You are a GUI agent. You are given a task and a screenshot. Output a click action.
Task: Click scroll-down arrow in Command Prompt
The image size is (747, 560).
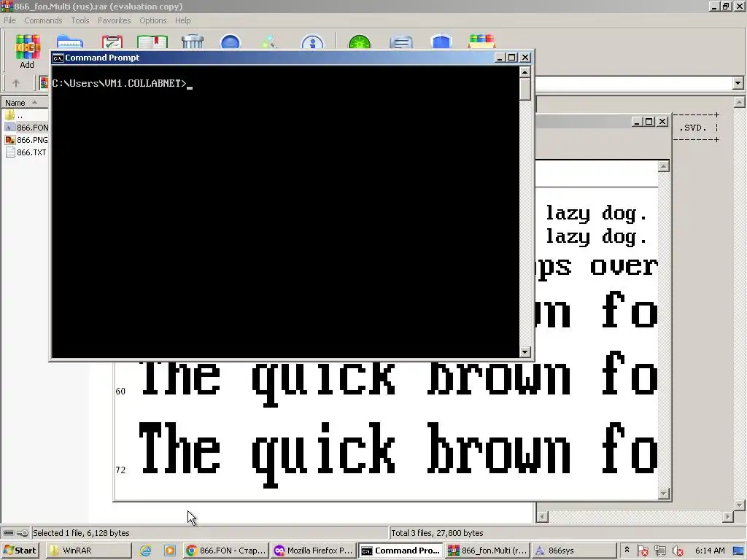coord(525,352)
